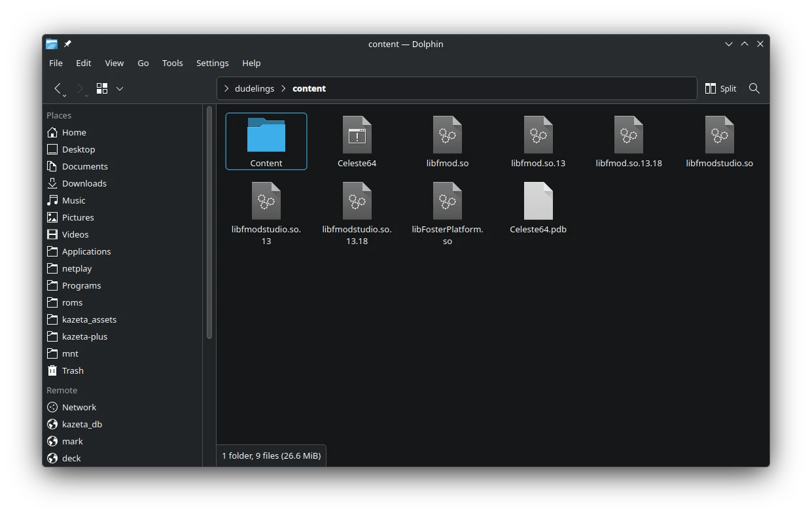Viewport: 812px width, 517px height.
Task: Click the back navigation arrow
Action: [x=58, y=88]
